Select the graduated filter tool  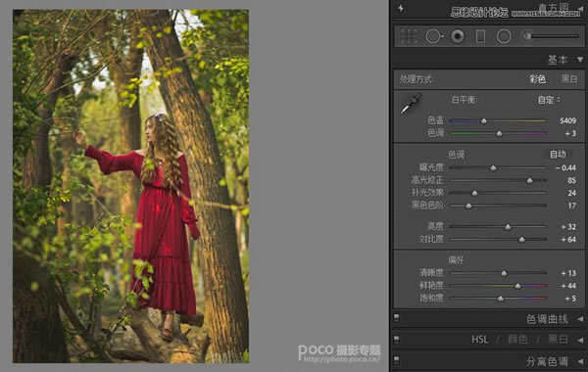(481, 36)
